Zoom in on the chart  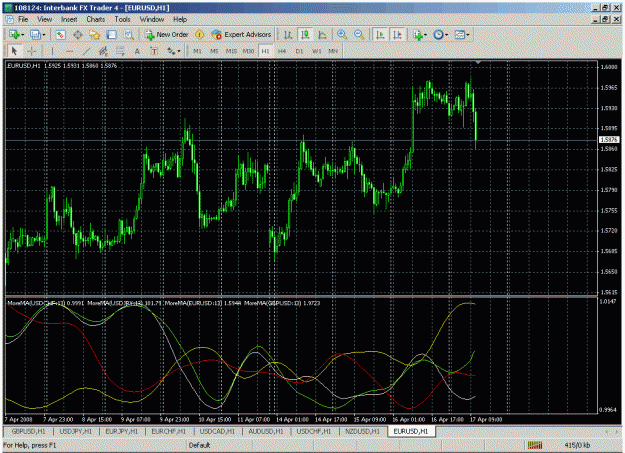(342, 35)
